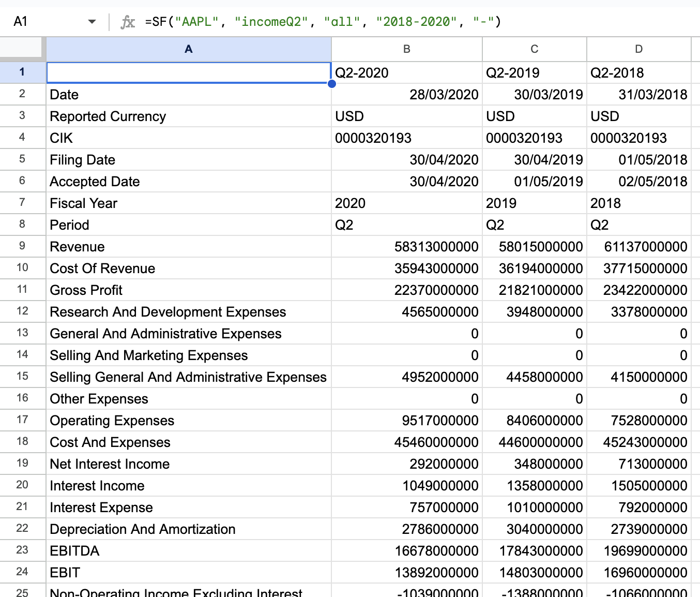Select Depreciation And Amortization label cell
Screen dimensions: 700x597
tap(189, 529)
